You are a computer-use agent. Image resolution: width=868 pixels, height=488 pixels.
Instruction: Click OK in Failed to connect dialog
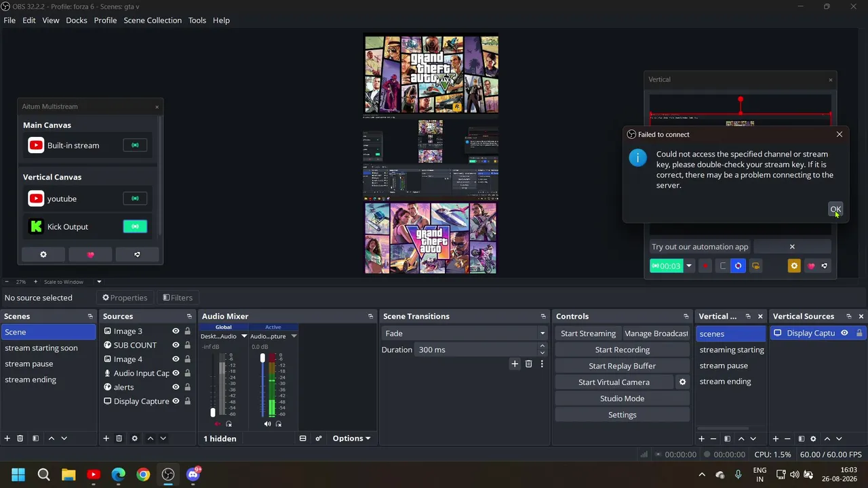coord(835,209)
